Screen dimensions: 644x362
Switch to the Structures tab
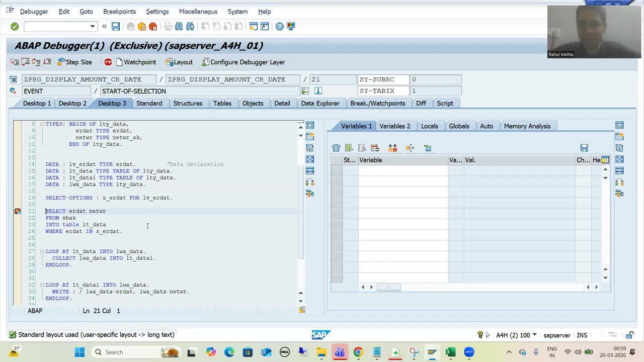(x=188, y=103)
